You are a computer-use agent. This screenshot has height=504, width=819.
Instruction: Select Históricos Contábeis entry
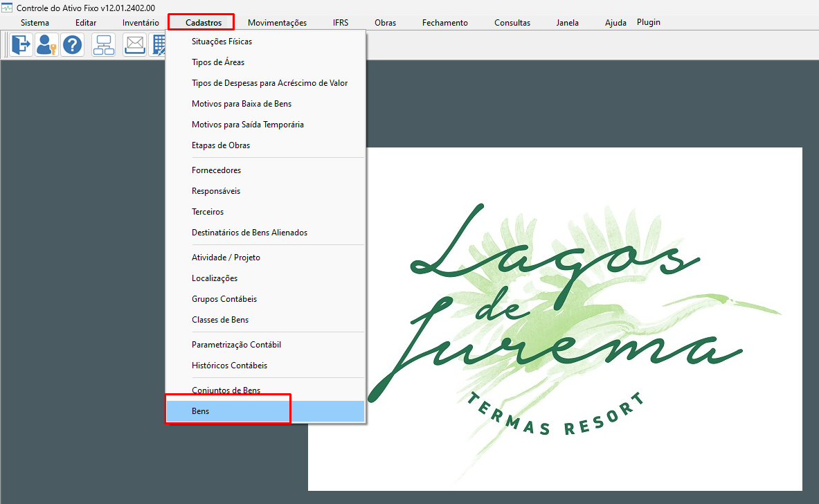tap(265, 366)
